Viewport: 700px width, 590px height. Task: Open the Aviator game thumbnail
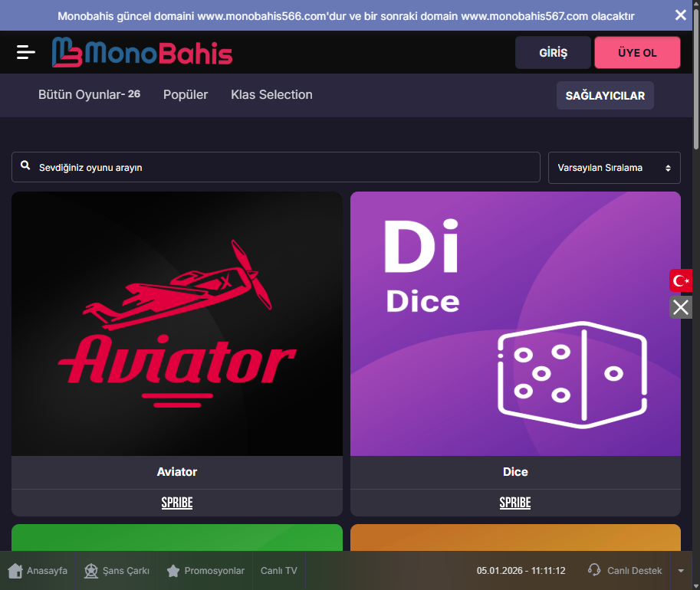[177, 323]
